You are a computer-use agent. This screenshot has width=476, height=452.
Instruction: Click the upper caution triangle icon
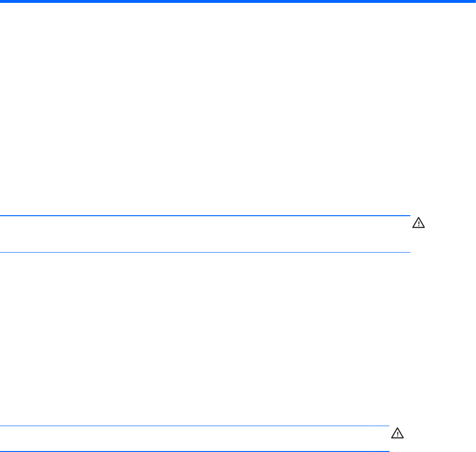click(x=418, y=222)
